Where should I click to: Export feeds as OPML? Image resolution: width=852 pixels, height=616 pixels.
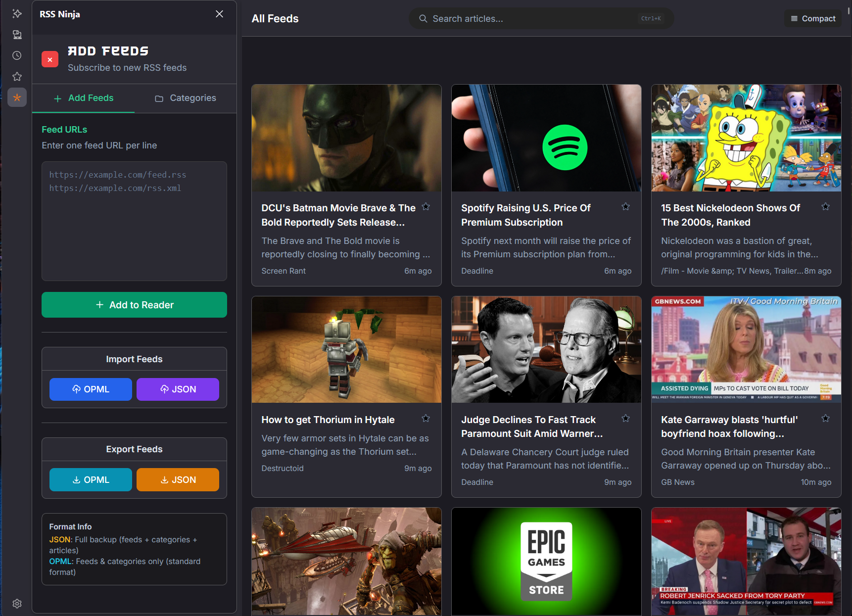90,479
